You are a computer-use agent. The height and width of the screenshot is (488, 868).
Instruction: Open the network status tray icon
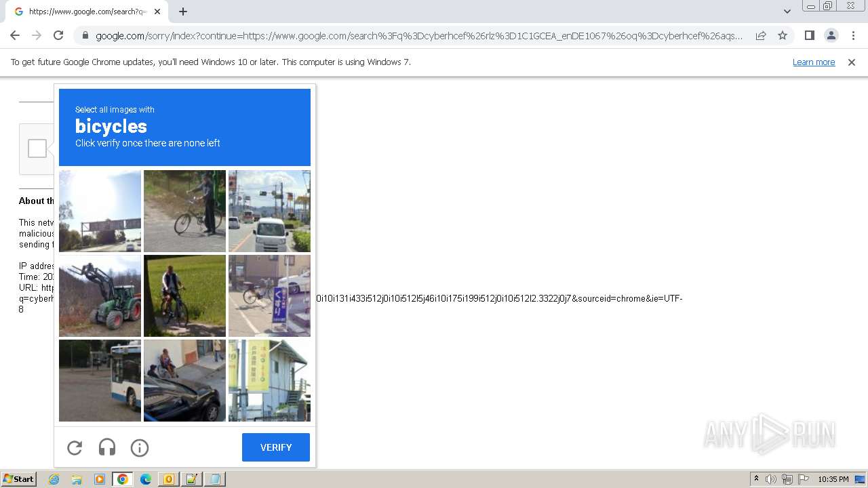(x=787, y=479)
